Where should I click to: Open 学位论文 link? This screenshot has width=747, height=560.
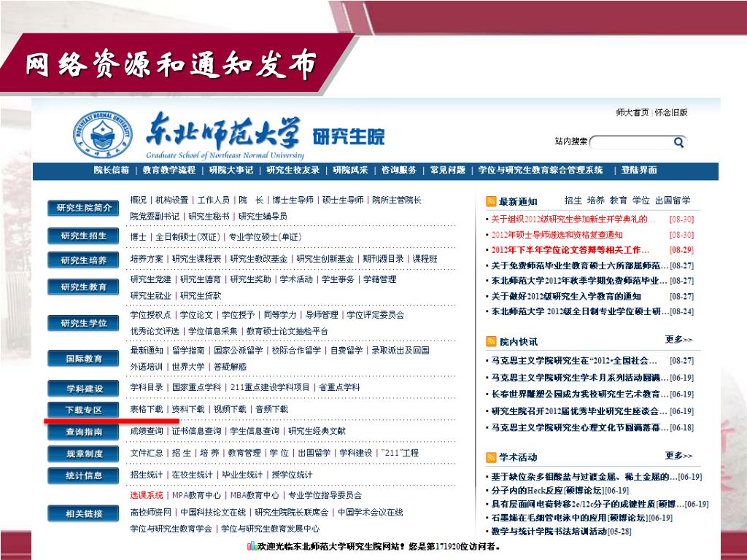196,315
